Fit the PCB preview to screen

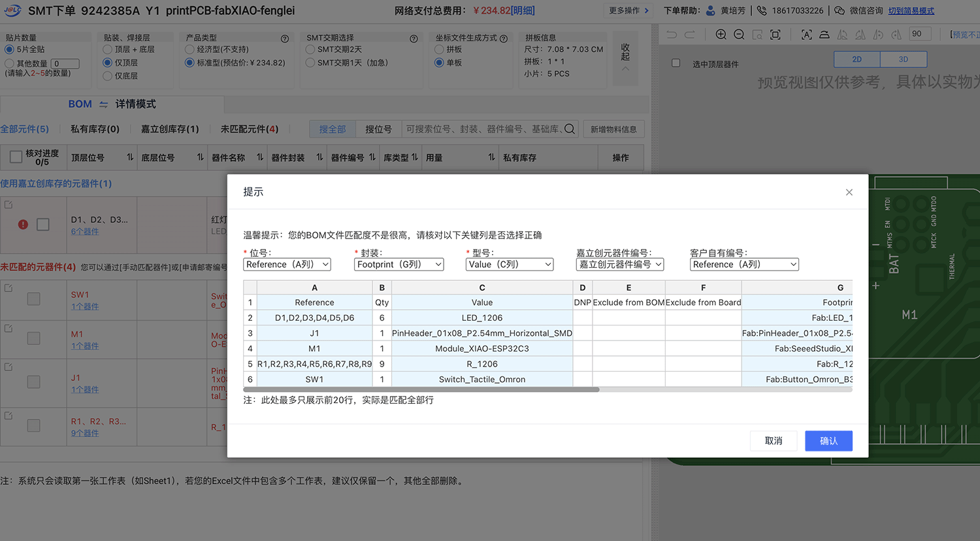pos(776,35)
